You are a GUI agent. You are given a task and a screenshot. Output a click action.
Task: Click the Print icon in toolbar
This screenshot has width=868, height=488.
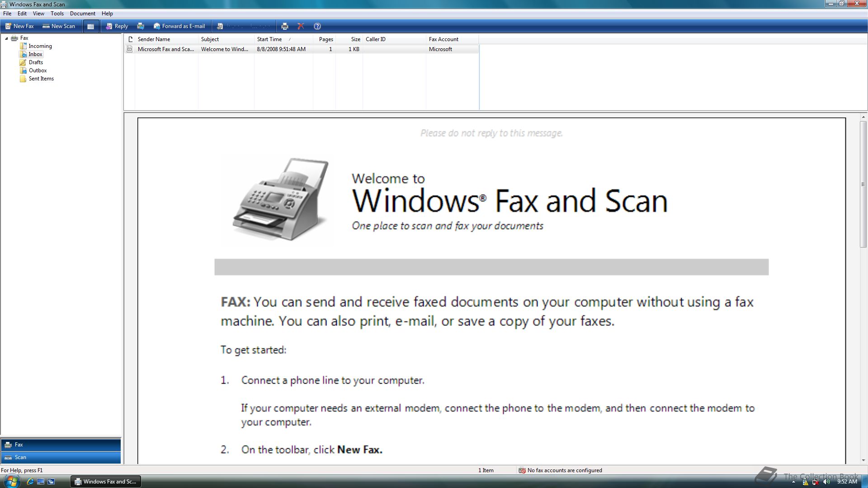click(285, 26)
